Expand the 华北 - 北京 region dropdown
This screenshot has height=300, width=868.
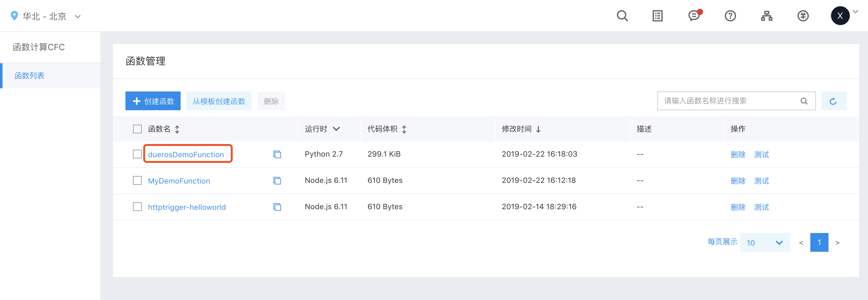[77, 17]
